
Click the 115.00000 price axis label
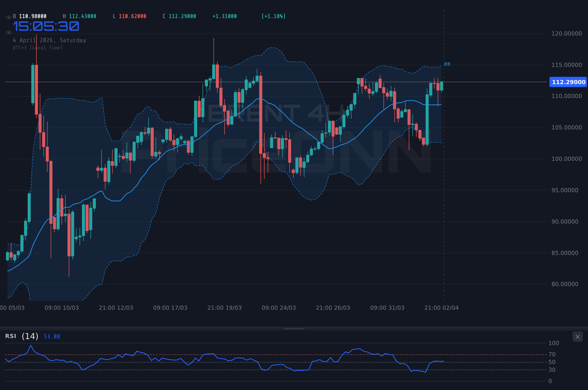567,65
